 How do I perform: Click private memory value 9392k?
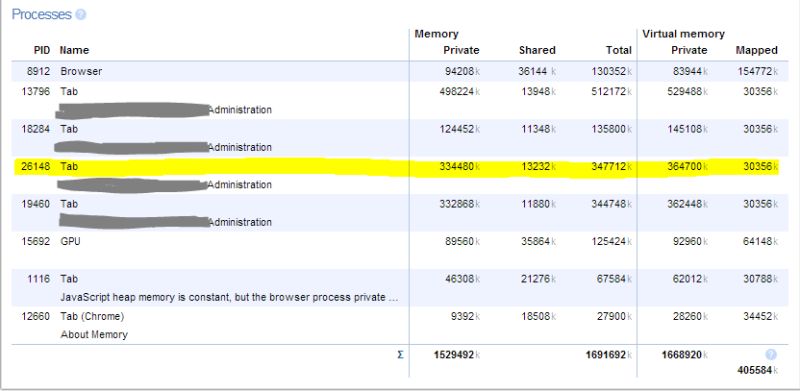coord(465,316)
